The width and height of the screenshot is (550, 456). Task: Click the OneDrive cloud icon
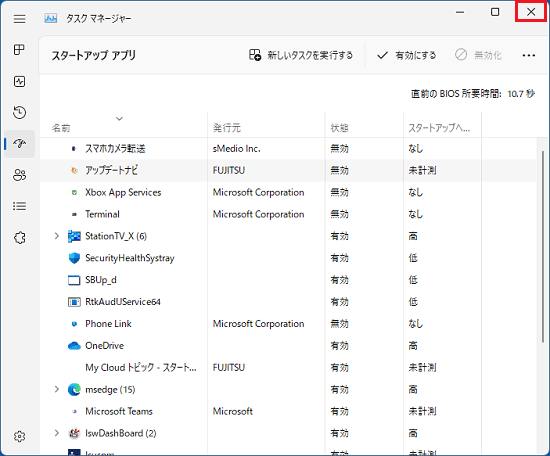[x=74, y=346]
